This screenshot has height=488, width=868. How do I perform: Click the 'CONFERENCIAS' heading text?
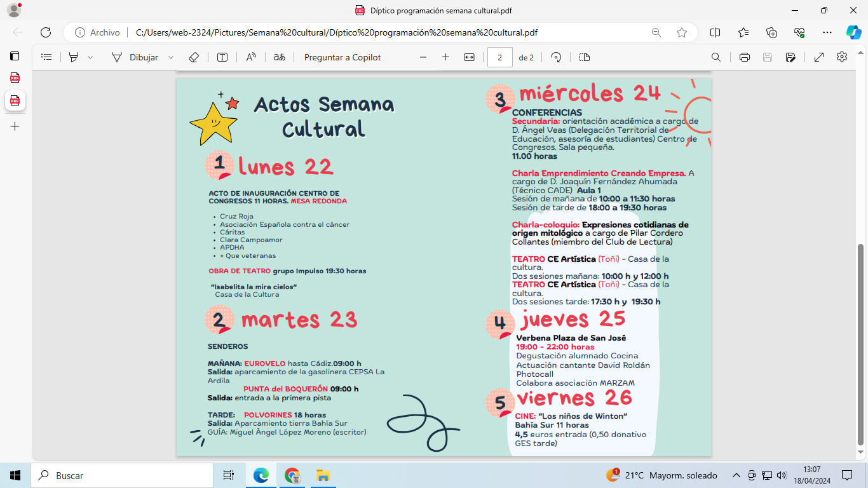point(547,112)
